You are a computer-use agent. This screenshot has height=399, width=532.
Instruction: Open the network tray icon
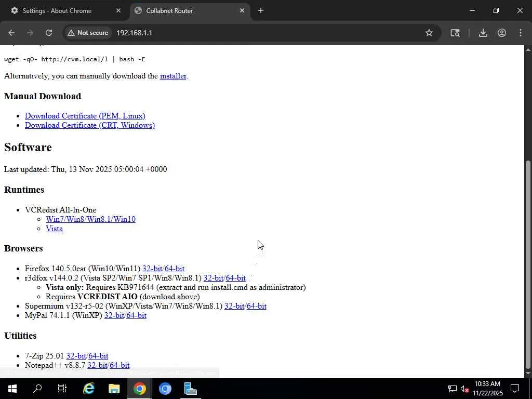tap(453, 389)
